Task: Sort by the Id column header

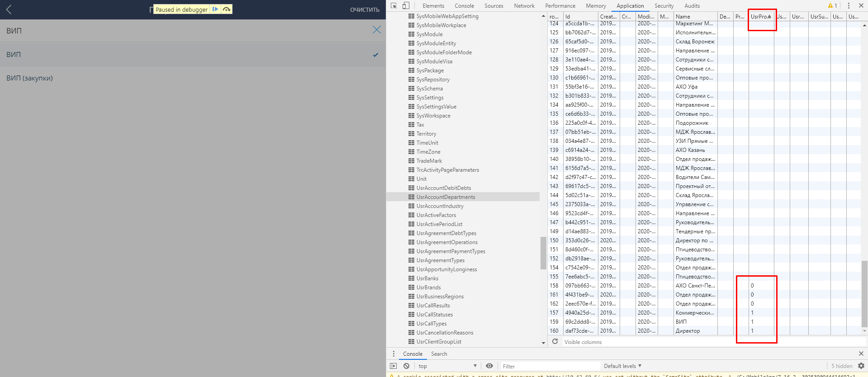Action: tap(580, 17)
